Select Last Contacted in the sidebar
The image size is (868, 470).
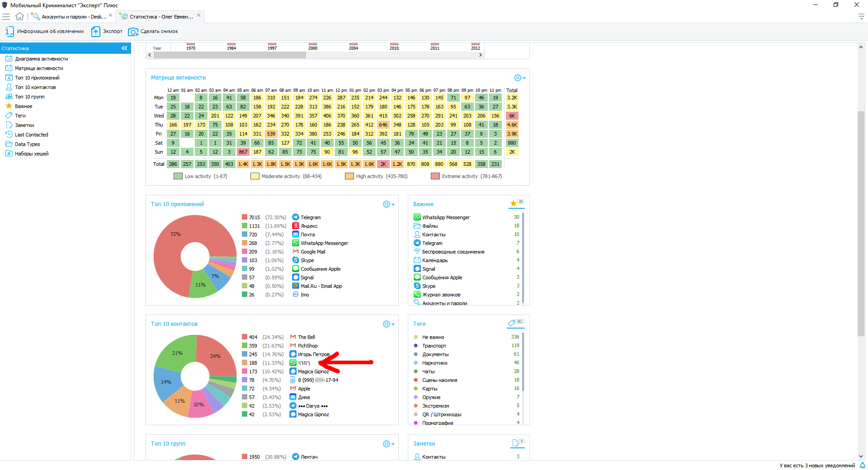(x=31, y=135)
